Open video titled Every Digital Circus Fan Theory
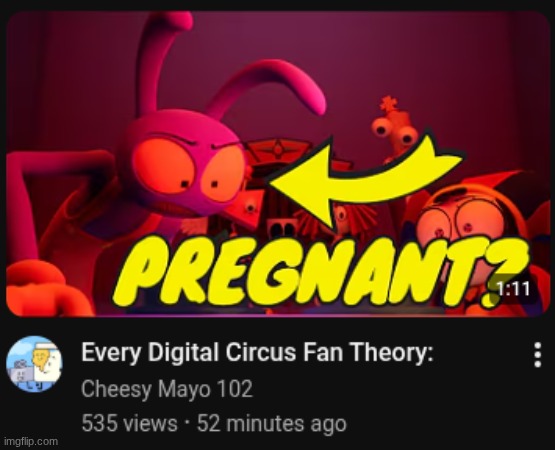 [257, 352]
